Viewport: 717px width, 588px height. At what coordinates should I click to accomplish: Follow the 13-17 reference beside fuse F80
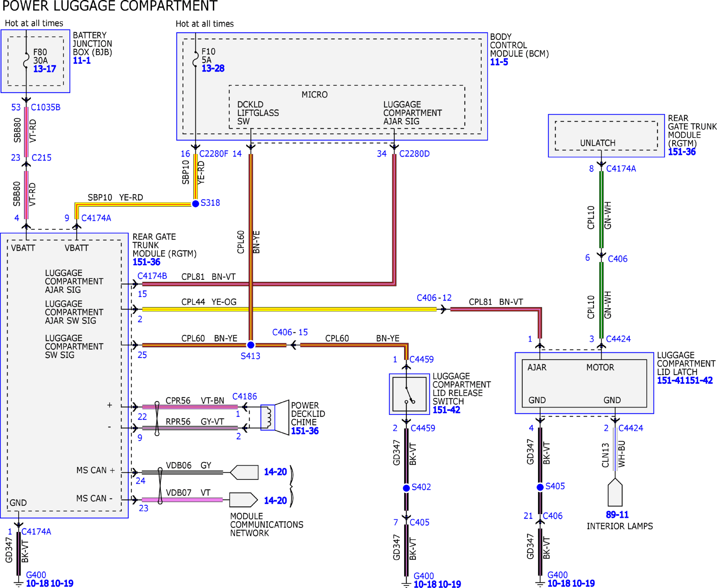pyautogui.click(x=44, y=69)
